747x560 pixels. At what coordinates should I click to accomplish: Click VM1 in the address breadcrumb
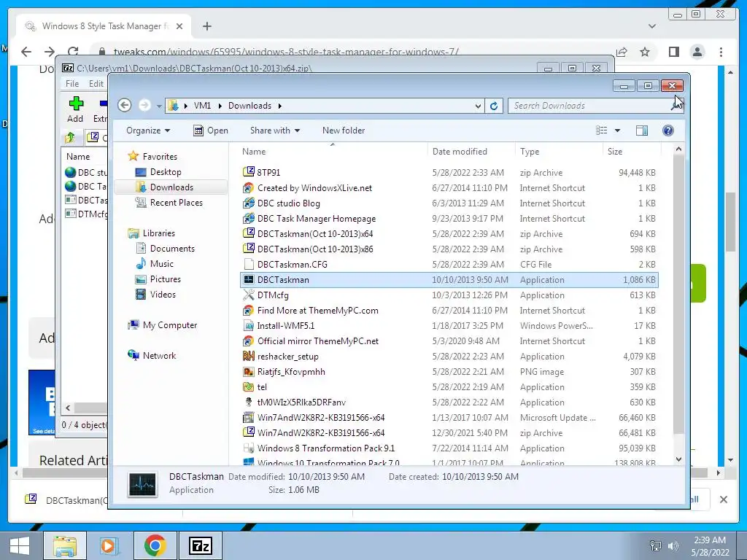click(202, 106)
